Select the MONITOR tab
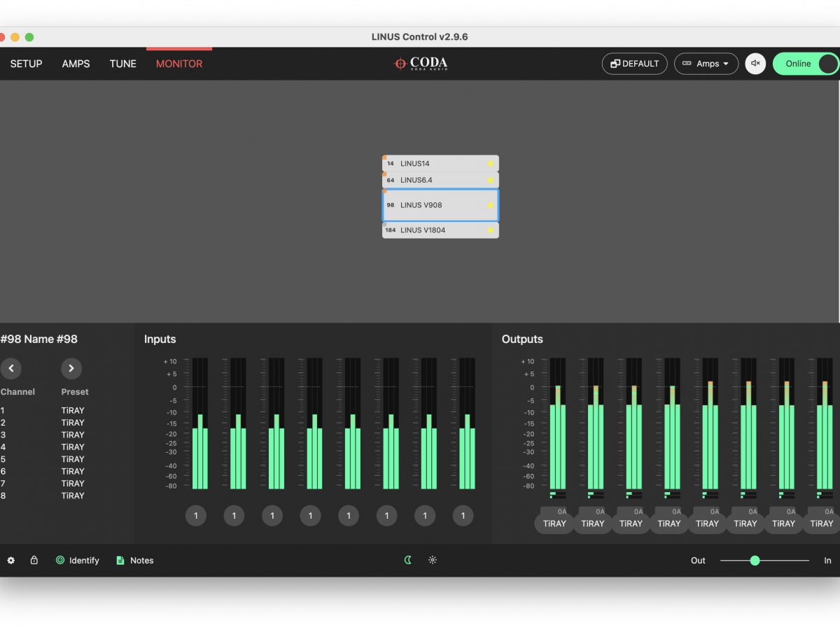The width and height of the screenshot is (840, 630). tap(179, 64)
